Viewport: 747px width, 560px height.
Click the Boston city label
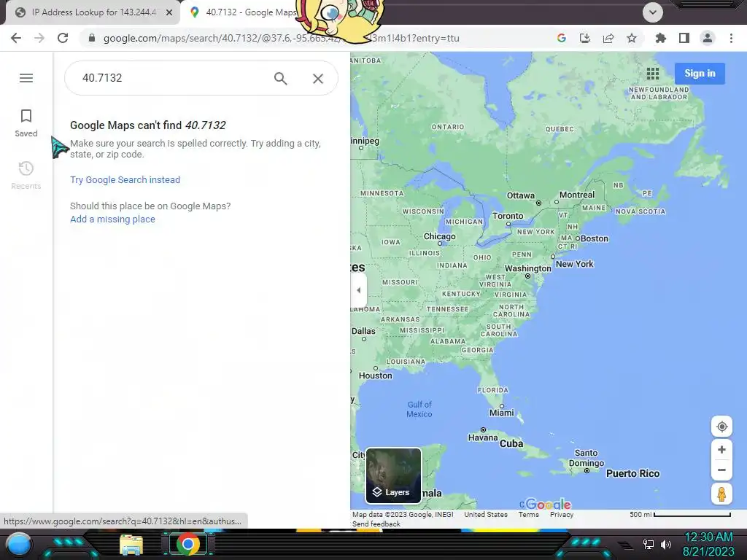594,238
